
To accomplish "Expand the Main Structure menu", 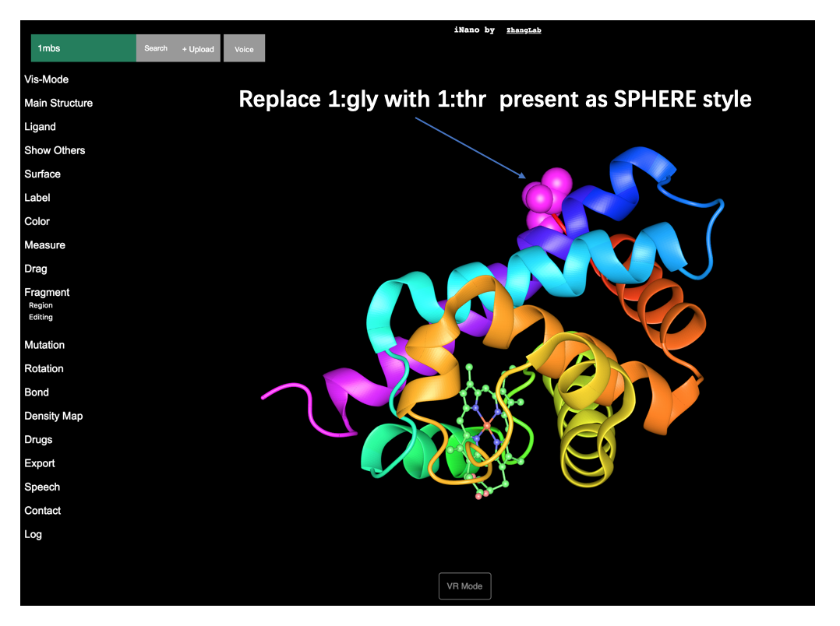I will click(x=58, y=103).
